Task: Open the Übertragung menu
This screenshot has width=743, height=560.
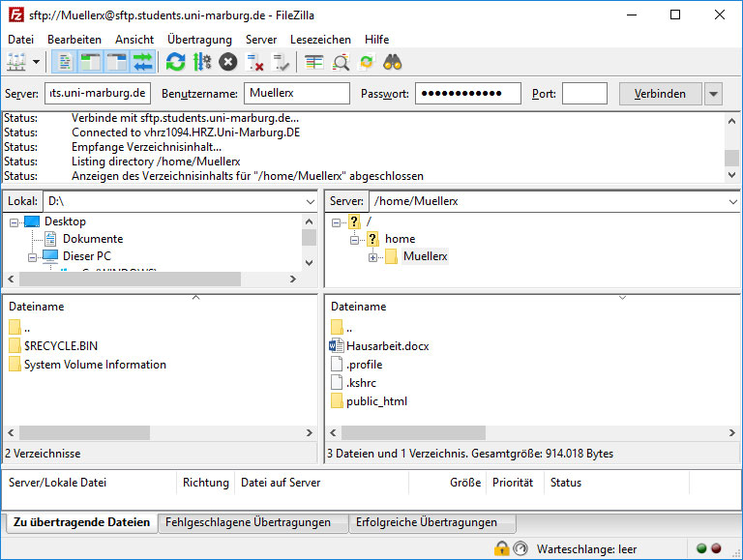Action: tap(199, 40)
